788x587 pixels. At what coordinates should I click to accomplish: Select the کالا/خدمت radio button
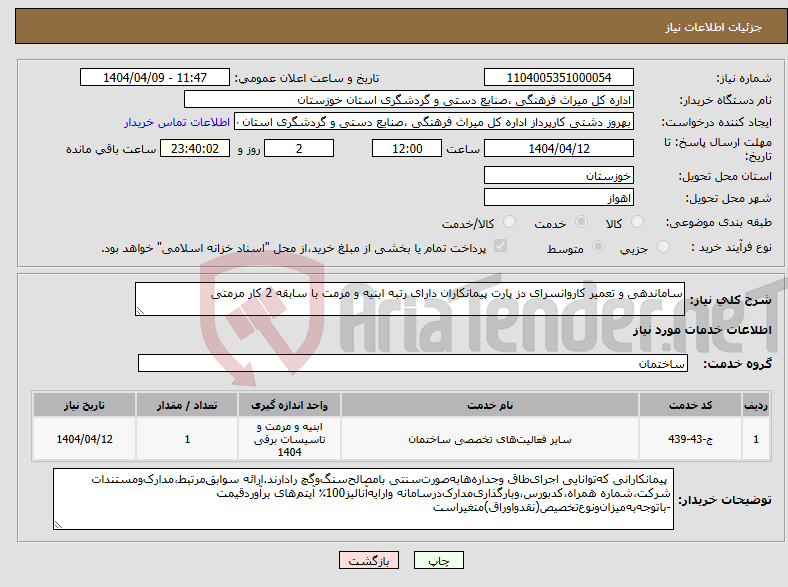510,222
